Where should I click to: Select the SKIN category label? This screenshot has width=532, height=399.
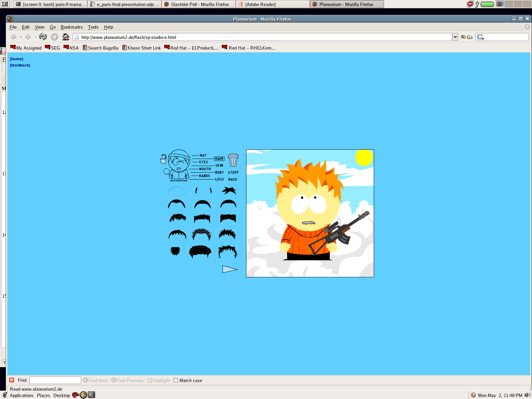(x=219, y=165)
